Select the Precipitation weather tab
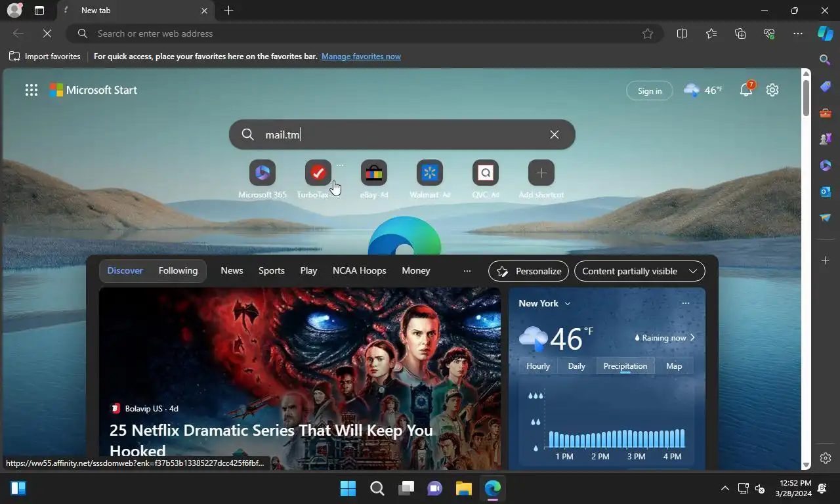Image resolution: width=840 pixels, height=504 pixels. click(625, 366)
